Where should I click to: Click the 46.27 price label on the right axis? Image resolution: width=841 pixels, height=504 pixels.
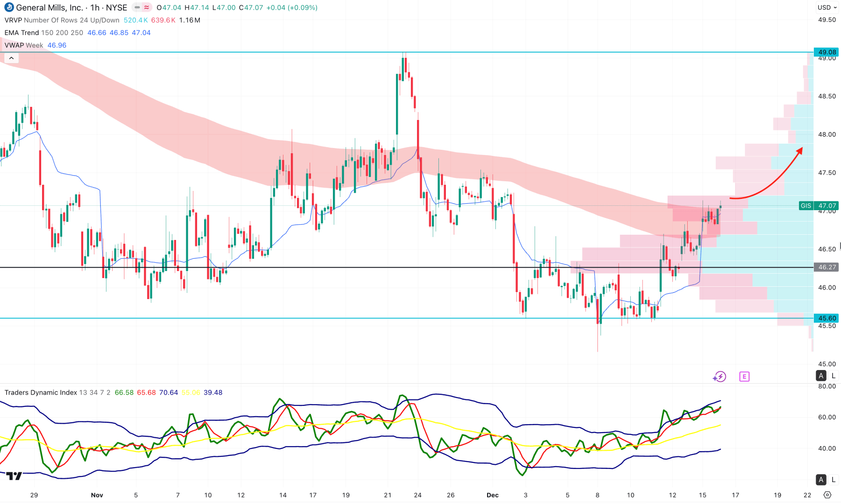[827, 267]
